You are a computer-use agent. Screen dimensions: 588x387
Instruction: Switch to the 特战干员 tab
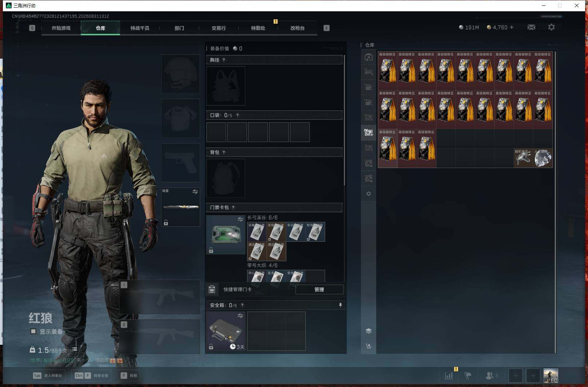pyautogui.click(x=140, y=28)
